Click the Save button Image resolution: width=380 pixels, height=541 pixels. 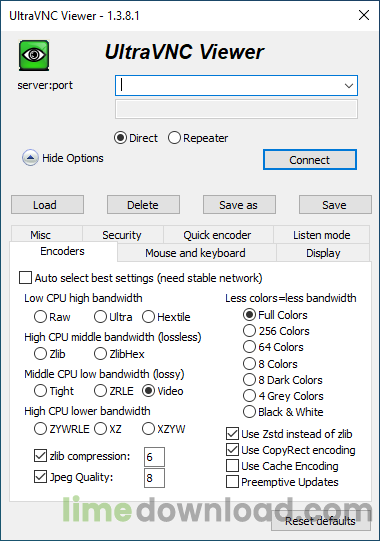pyautogui.click(x=335, y=205)
